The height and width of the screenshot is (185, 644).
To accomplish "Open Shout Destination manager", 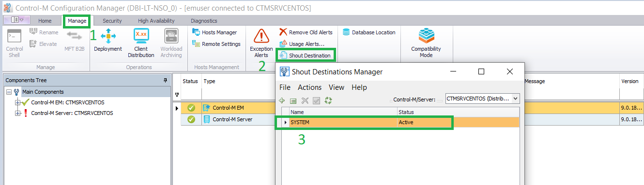I will pyautogui.click(x=305, y=56).
